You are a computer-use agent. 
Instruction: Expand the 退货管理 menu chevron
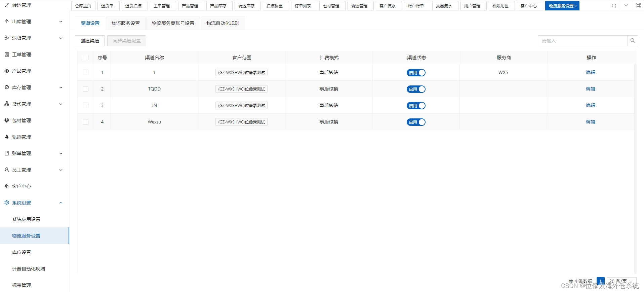(61, 38)
